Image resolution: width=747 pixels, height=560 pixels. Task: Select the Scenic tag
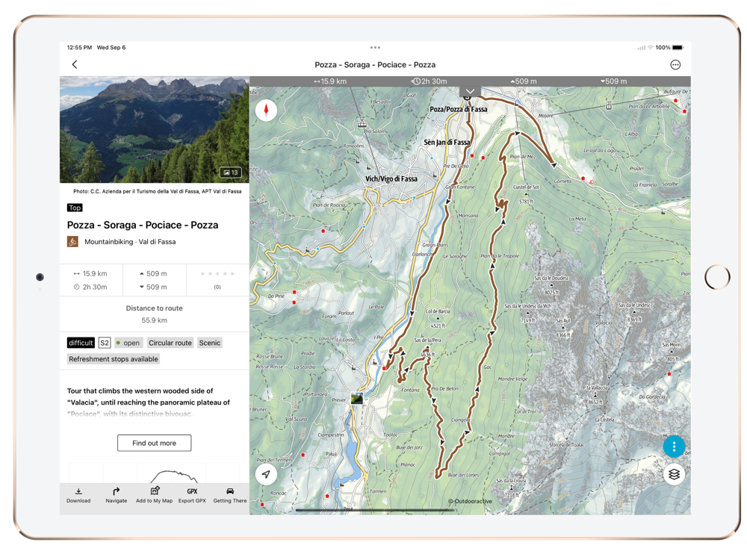pyautogui.click(x=210, y=343)
